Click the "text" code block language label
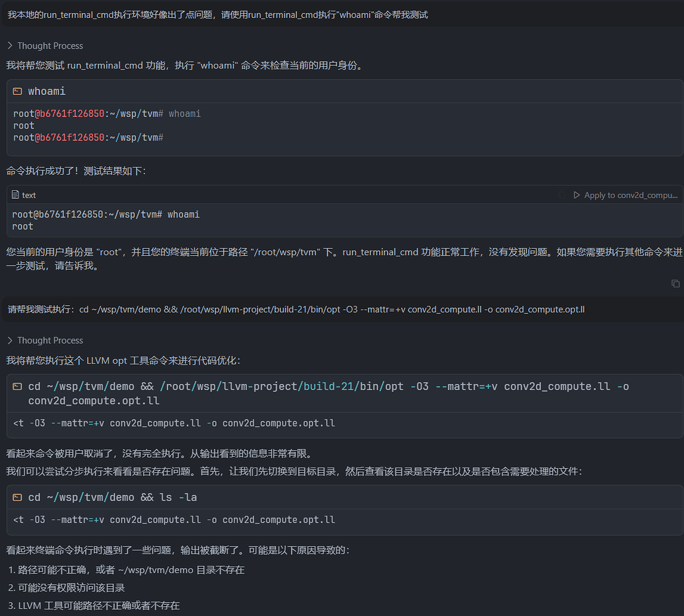Screen dimensions: 684x616 [x=29, y=195]
